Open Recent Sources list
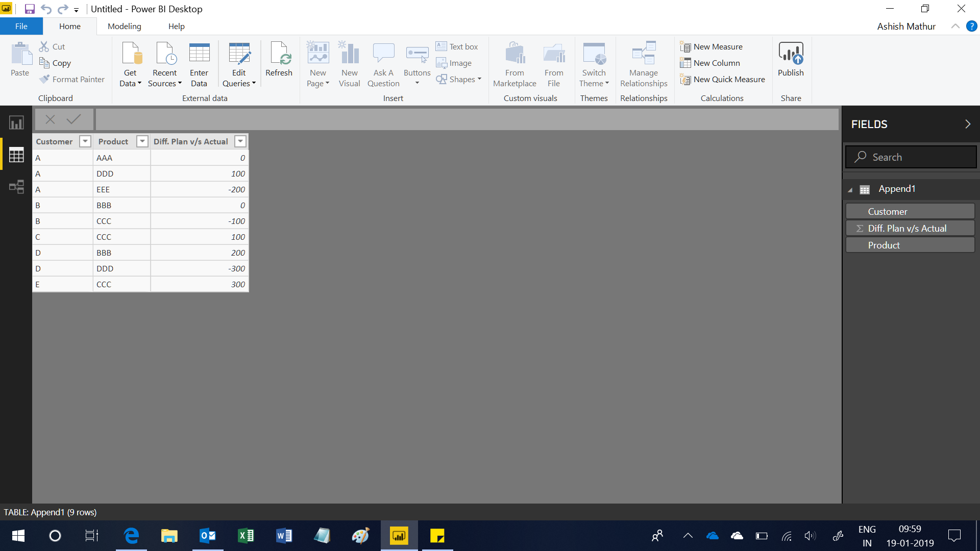 coord(164,64)
